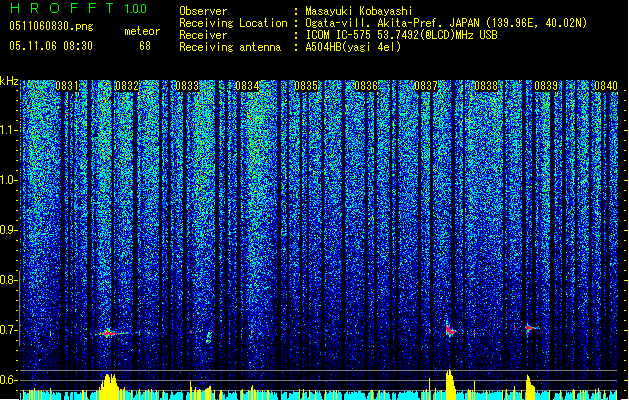Click the green echo spot after 0833
Screen dimensions: 629x400
pos(209,337)
